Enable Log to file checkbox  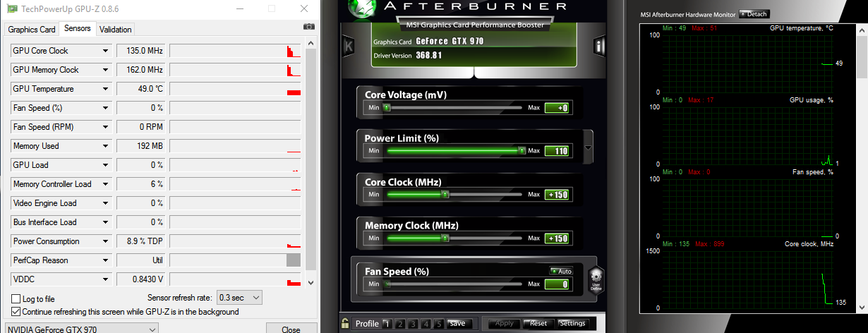tap(16, 298)
